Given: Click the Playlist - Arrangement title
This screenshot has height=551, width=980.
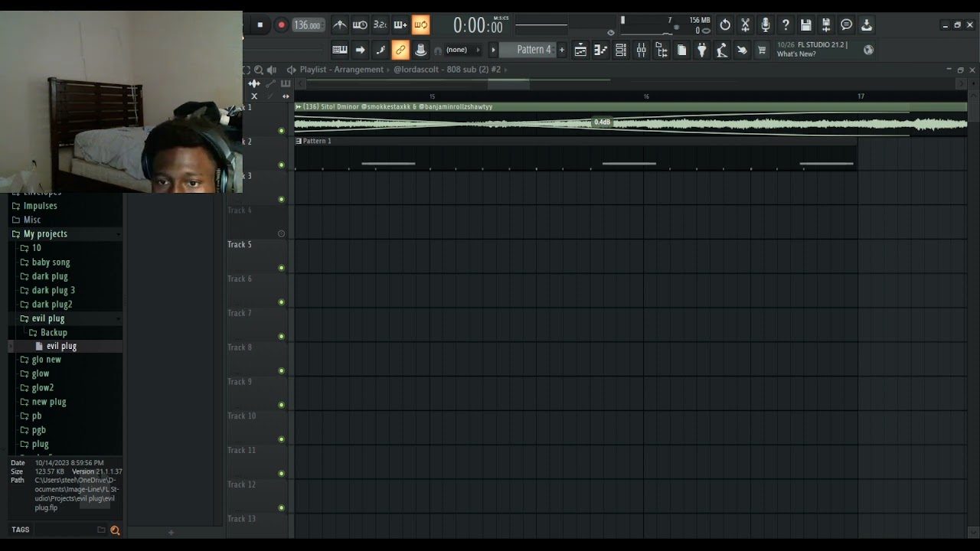Looking at the screenshot, I should pyautogui.click(x=341, y=70).
